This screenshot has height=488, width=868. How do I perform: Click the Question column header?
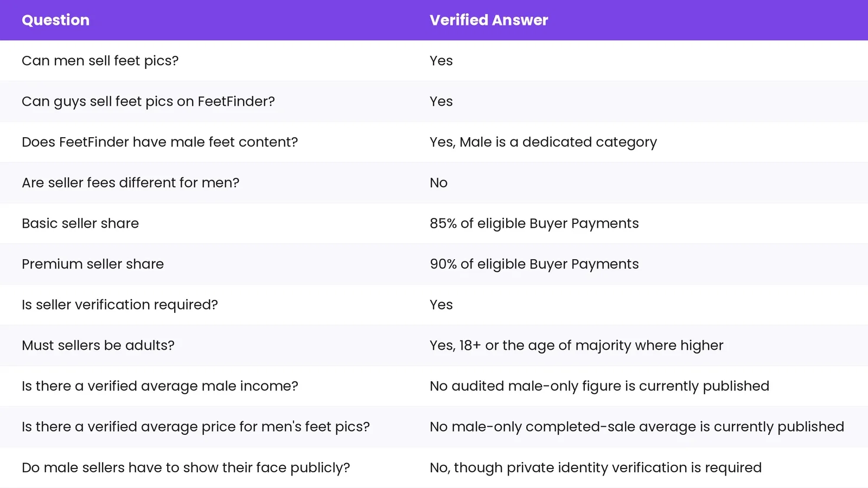(55, 20)
